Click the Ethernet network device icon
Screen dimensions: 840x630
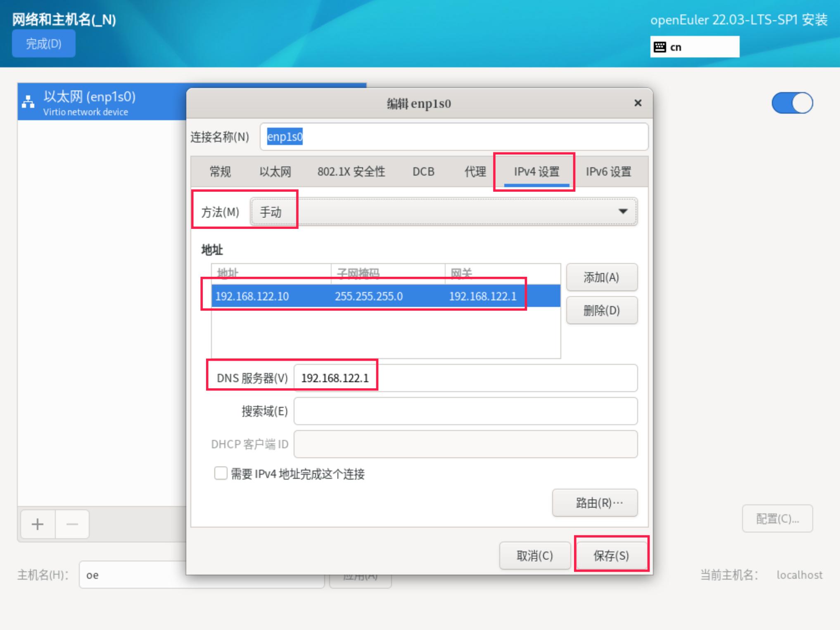point(28,102)
